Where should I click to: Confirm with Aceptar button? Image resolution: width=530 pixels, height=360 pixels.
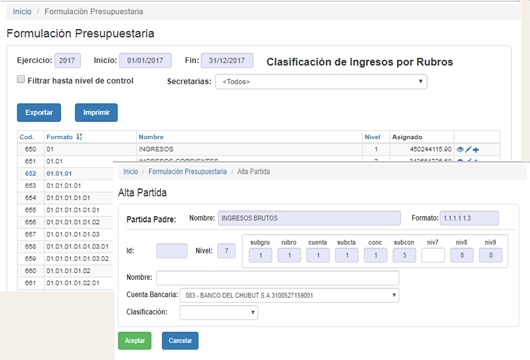(135, 340)
